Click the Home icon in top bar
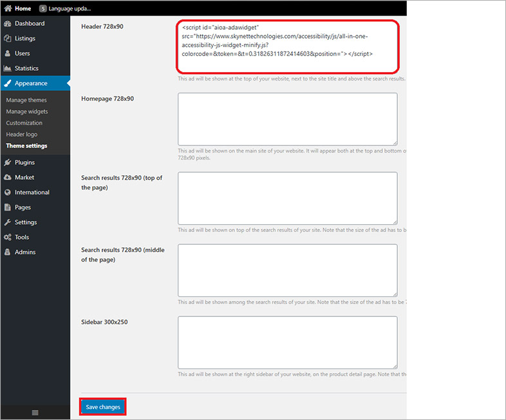506x420 pixels. point(8,8)
